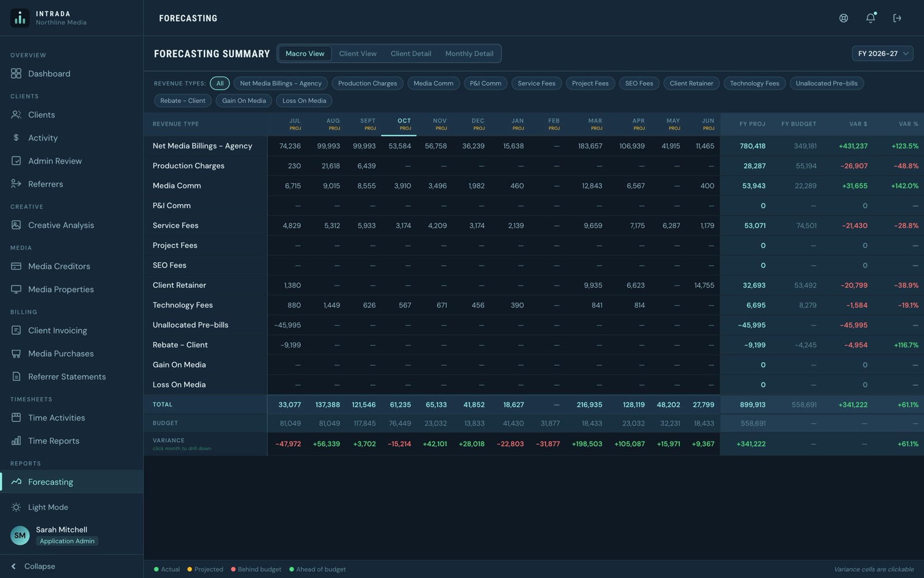Open the help support icon
The image size is (924, 578).
click(844, 18)
